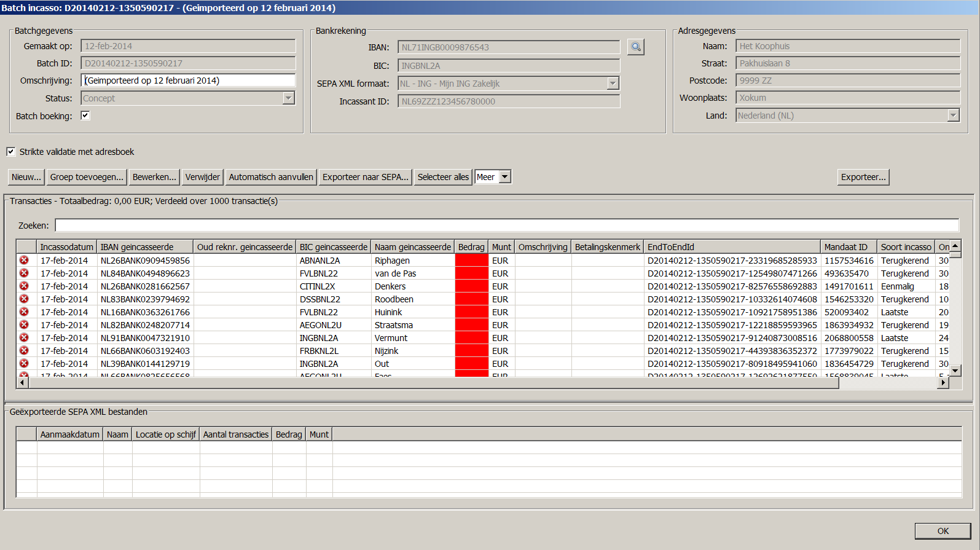Viewport: 980px width, 550px height.
Task: Uncheck the Batch boeking checkbox
Action: pyautogui.click(x=85, y=116)
